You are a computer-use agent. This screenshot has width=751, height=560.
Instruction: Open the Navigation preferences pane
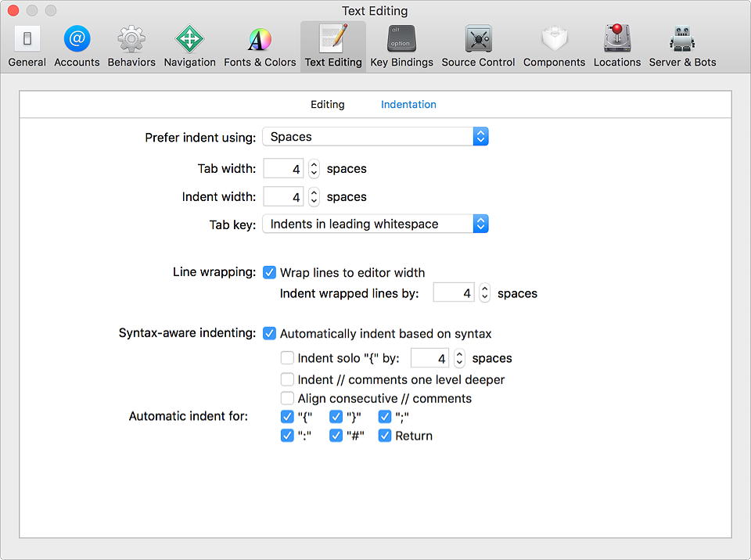[x=189, y=46]
